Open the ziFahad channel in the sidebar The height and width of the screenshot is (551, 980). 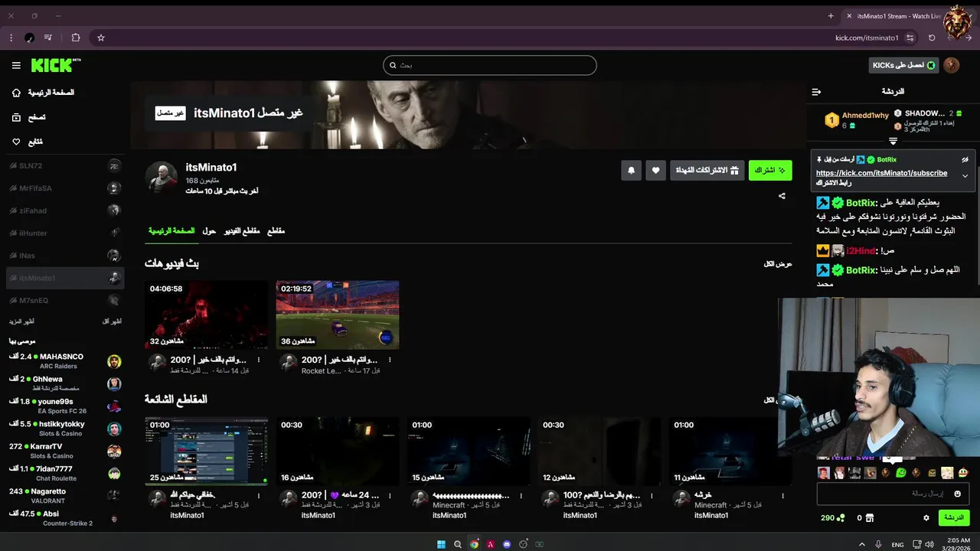(x=65, y=210)
